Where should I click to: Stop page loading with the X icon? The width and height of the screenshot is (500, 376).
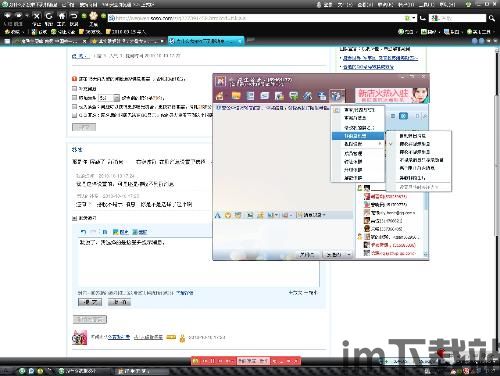click(x=37, y=16)
